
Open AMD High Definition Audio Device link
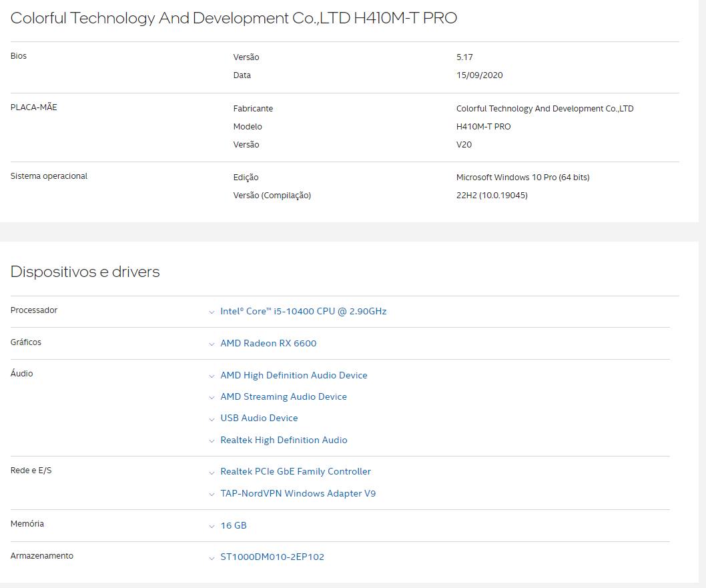[x=294, y=375]
